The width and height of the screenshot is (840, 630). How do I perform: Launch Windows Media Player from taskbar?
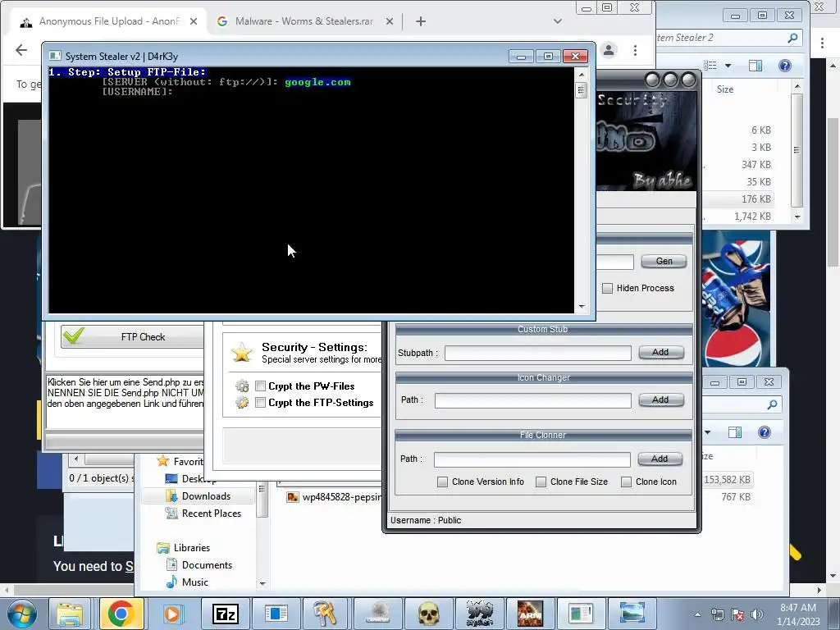click(x=172, y=614)
